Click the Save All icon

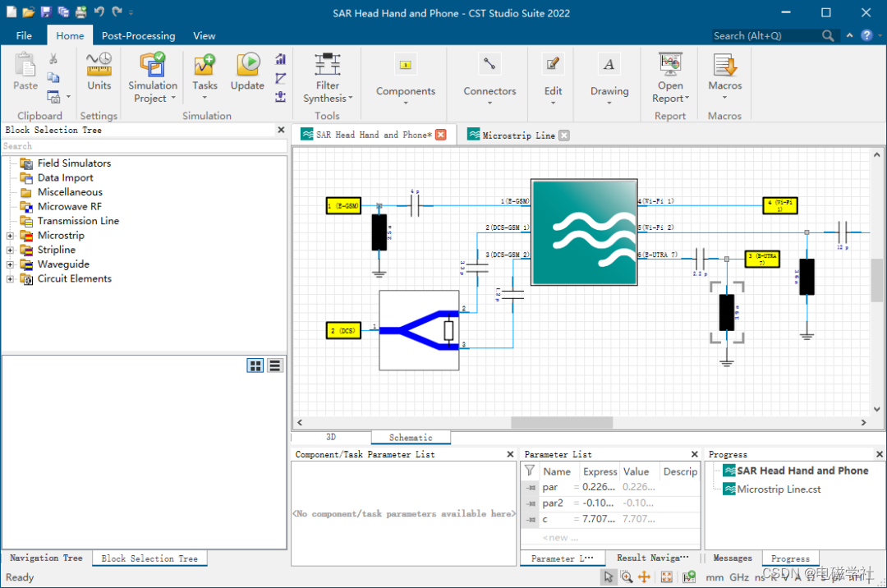coord(62,11)
